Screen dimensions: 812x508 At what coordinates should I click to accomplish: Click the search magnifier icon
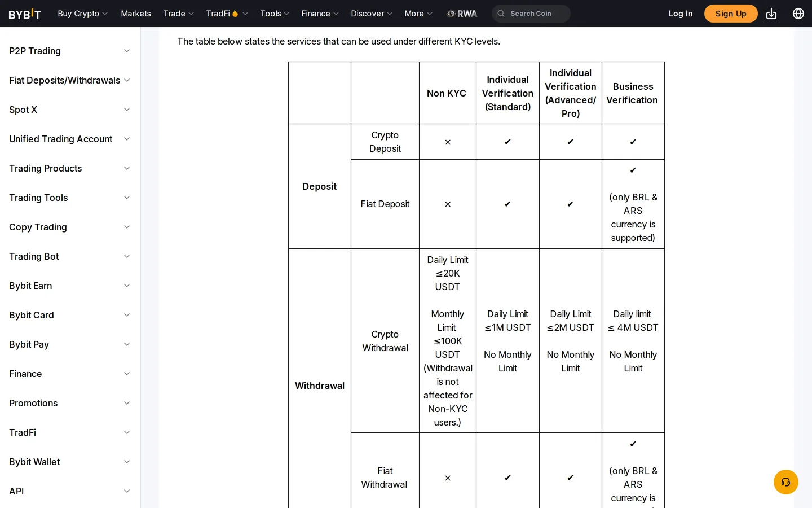click(501, 14)
